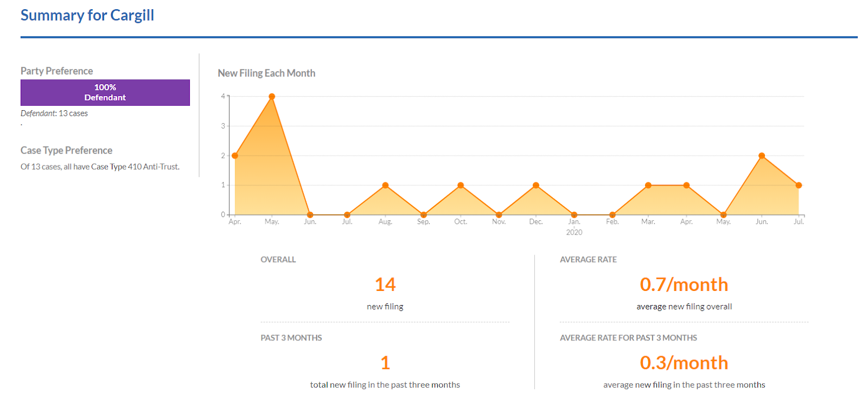Click the '0.3/month' rate value
Viewport: 868px width, 406px height.
click(x=684, y=363)
